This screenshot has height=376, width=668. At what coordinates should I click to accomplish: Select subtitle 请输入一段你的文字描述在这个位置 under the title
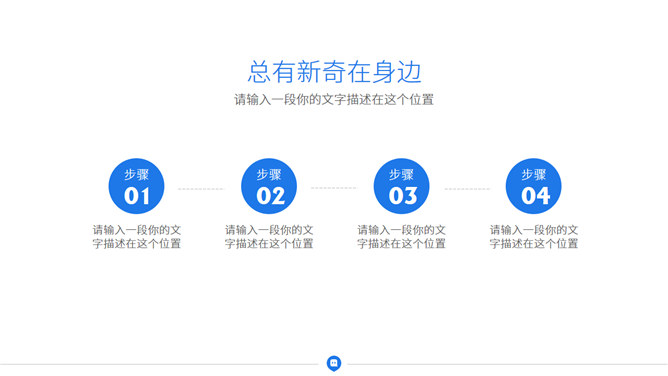tap(334, 100)
